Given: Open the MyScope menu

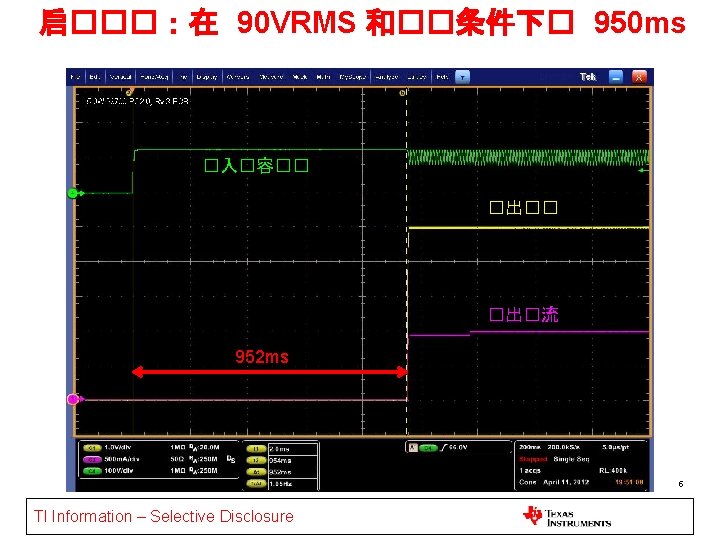Looking at the screenshot, I should [x=352, y=77].
